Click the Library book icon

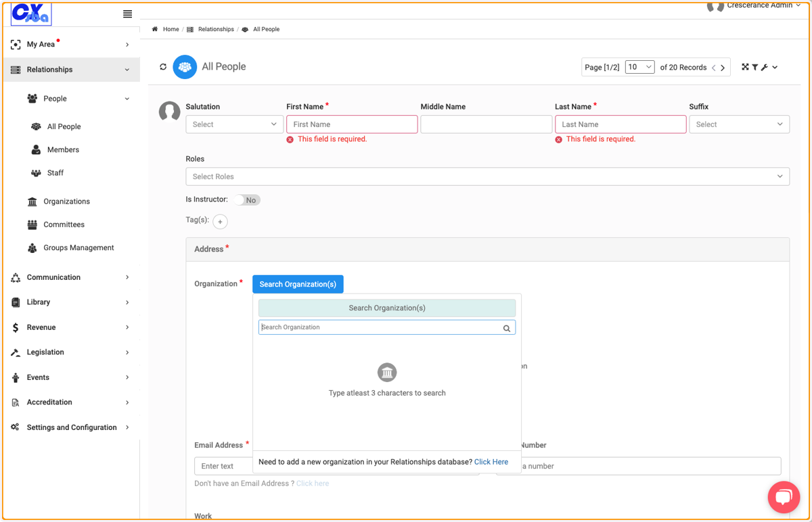click(16, 302)
